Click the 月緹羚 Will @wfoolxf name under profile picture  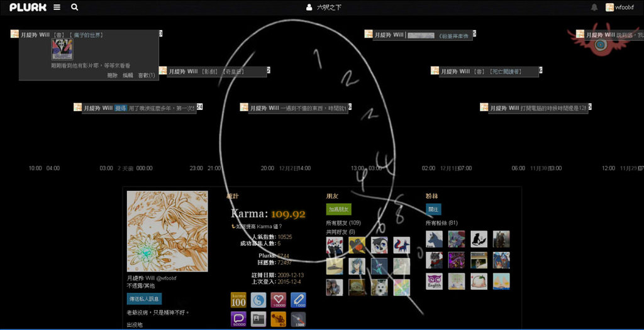152,278
